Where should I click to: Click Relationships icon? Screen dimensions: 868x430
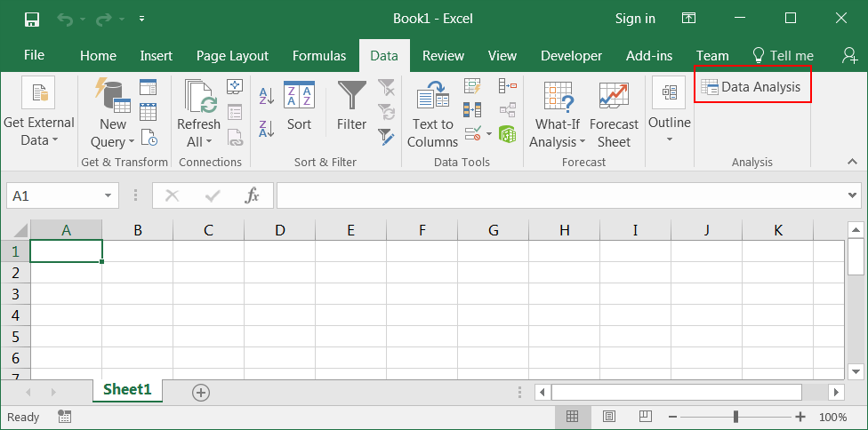(x=507, y=109)
